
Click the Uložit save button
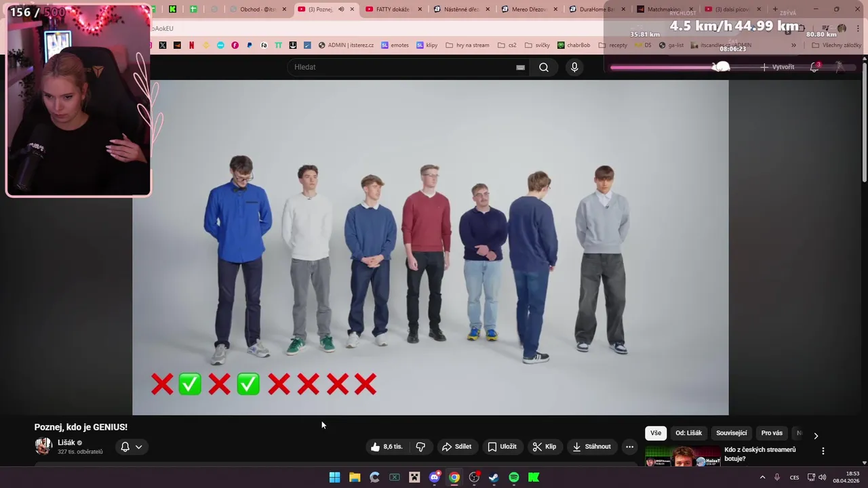point(502,447)
